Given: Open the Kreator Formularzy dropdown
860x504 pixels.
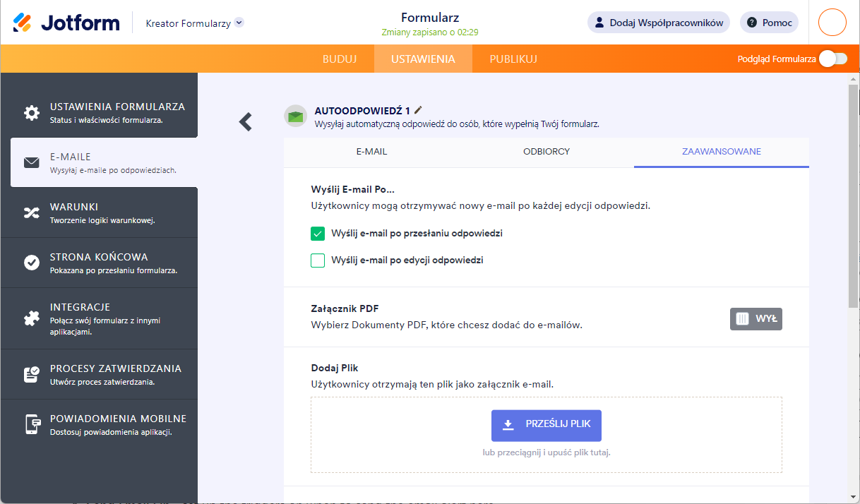Looking at the screenshot, I should (x=239, y=23).
